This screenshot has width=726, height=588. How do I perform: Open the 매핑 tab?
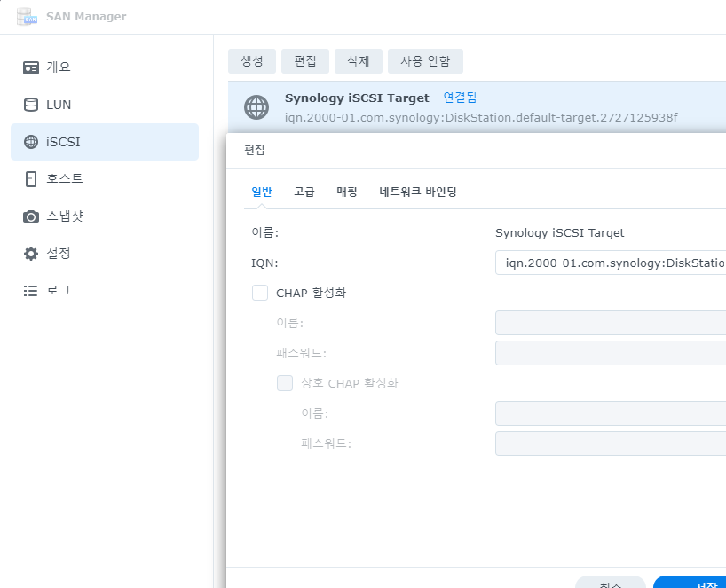click(x=347, y=192)
